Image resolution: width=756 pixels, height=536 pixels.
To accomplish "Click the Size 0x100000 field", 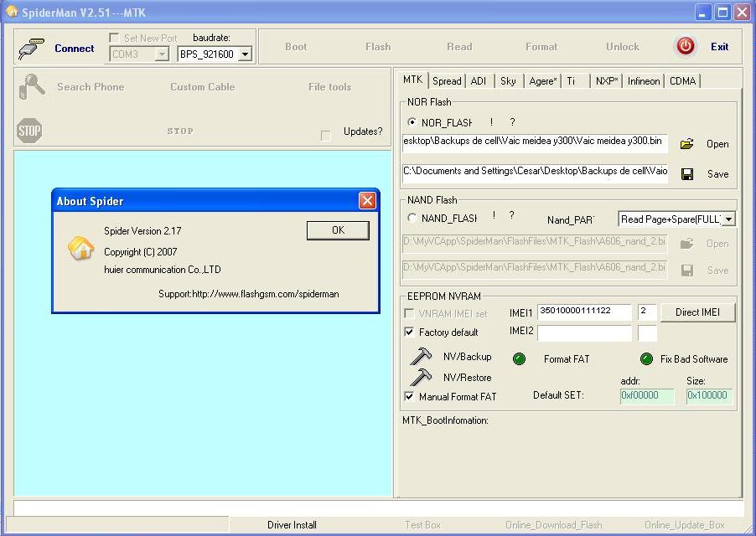I will (x=710, y=396).
